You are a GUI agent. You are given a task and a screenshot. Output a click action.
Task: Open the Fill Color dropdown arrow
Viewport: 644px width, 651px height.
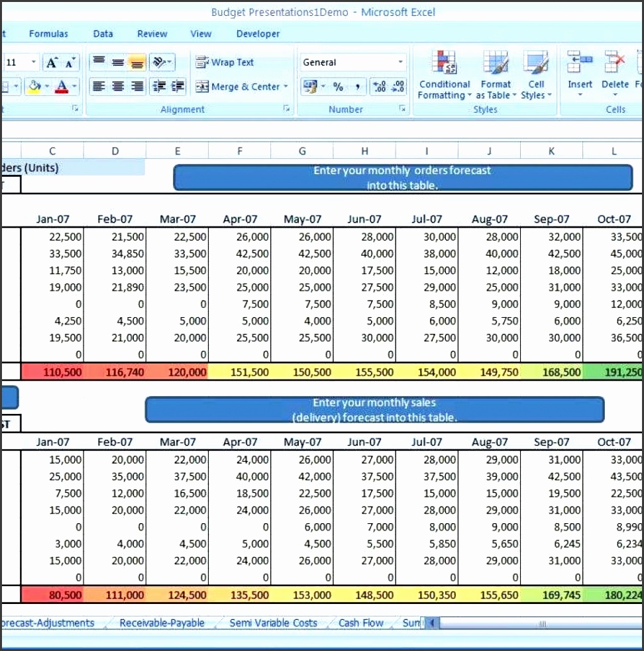coord(47,85)
